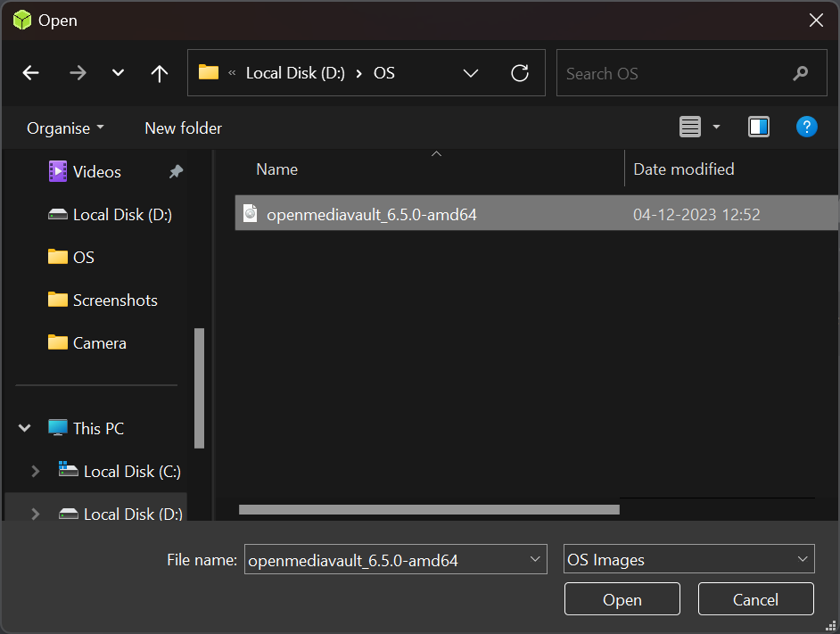The image size is (840, 634).
Task: Click the change view layout icon
Action: pos(690,128)
